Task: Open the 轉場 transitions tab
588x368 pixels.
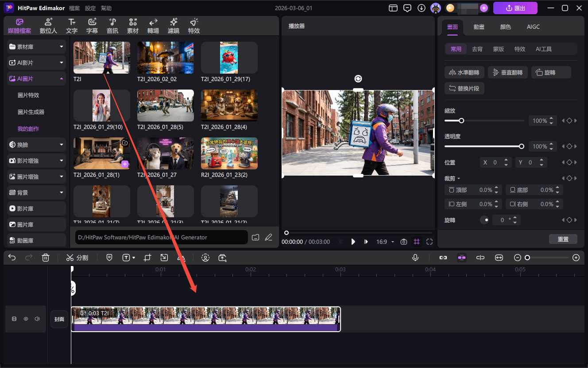Action: [x=153, y=26]
